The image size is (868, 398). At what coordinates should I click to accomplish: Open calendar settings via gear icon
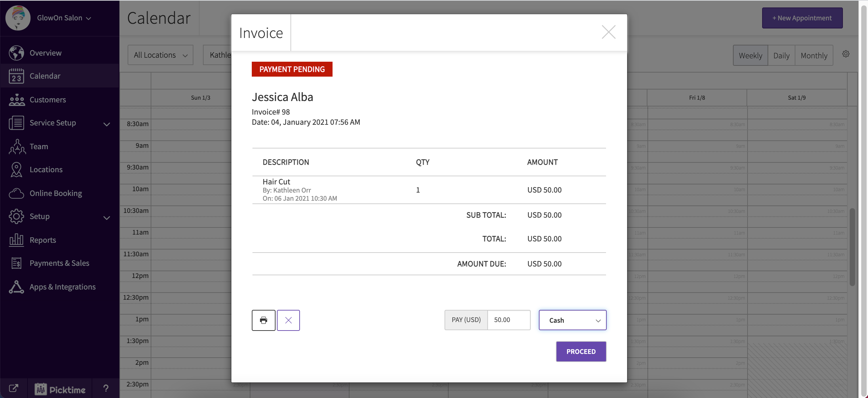845,54
